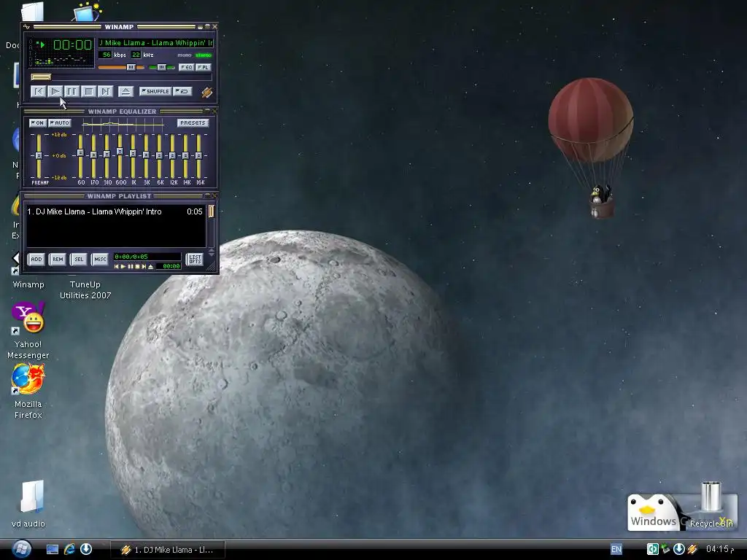Click the Winamp taskbar button

[168, 550]
